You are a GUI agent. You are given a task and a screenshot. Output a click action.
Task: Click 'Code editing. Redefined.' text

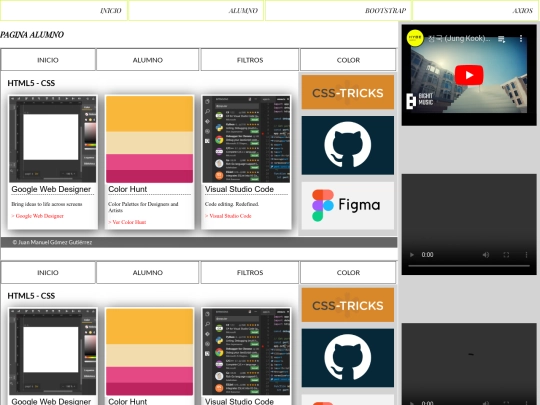(232, 204)
